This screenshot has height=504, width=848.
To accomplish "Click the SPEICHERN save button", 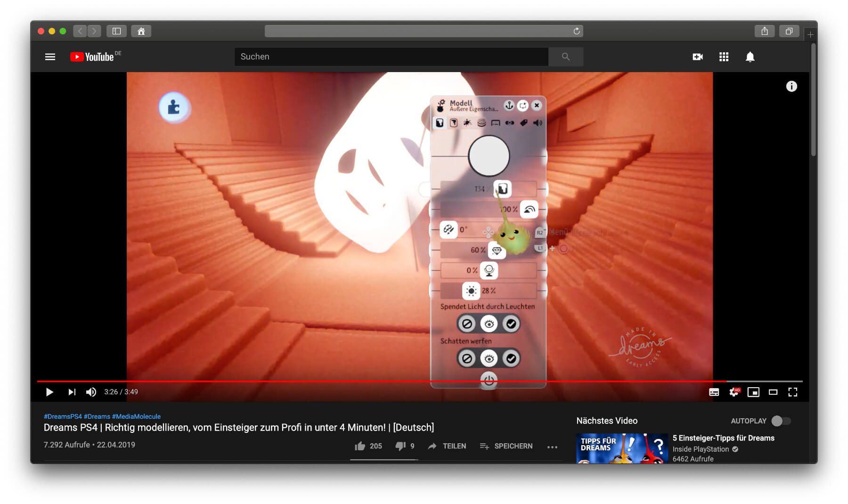I will click(x=506, y=446).
